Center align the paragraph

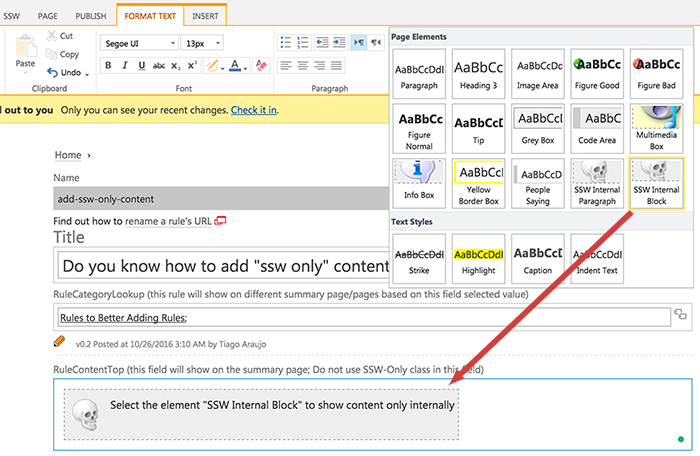305,66
